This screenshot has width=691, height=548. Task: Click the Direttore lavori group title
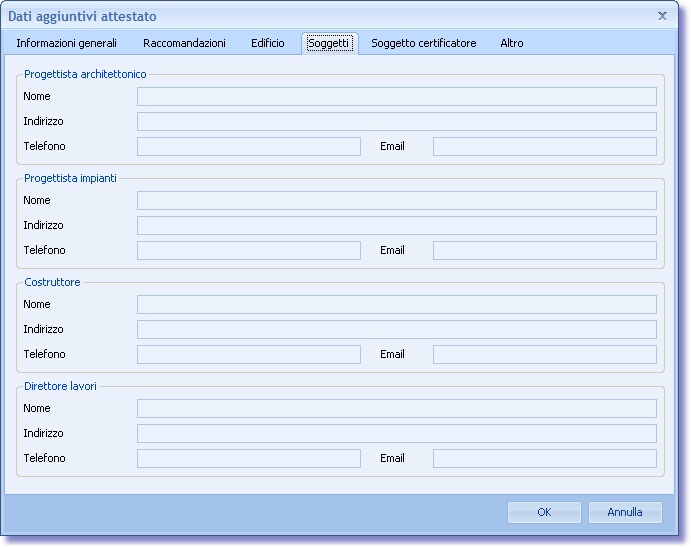tap(60, 386)
